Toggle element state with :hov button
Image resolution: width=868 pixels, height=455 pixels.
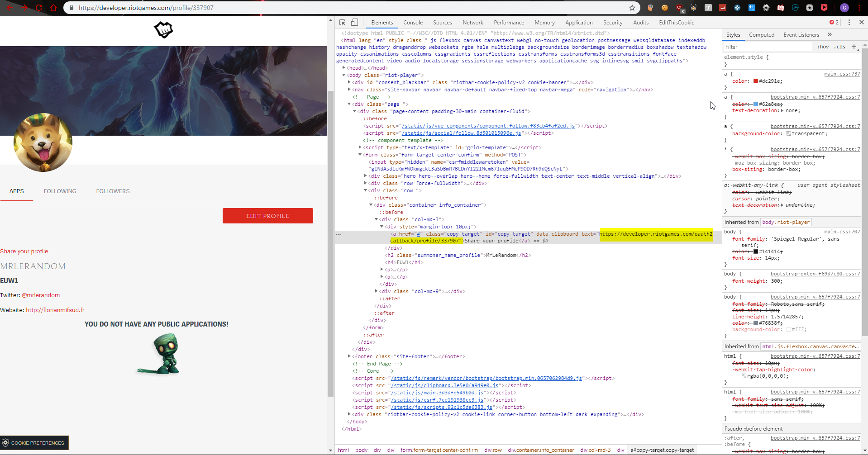pos(823,47)
